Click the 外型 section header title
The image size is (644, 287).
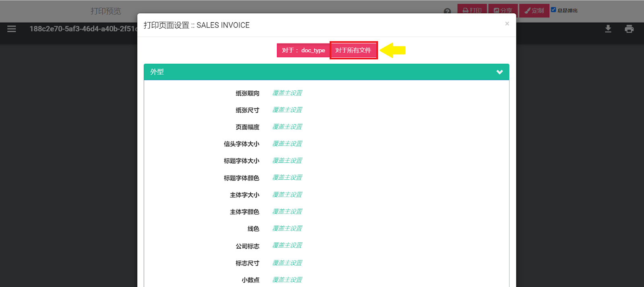click(157, 72)
